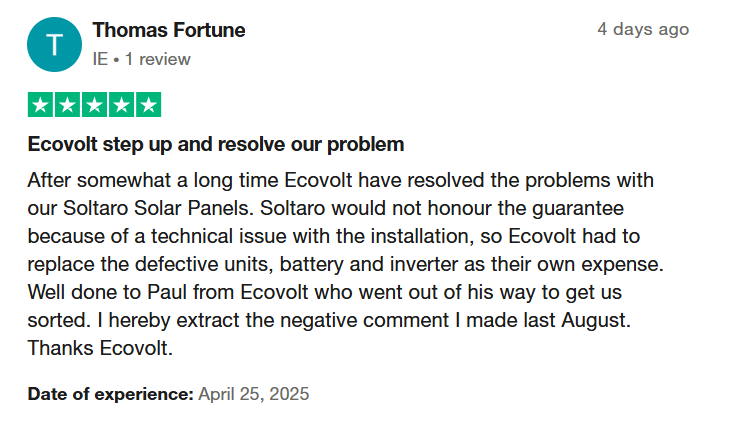The height and width of the screenshot is (421, 732).
Task: Click the fifth green rating star
Action: tap(148, 105)
